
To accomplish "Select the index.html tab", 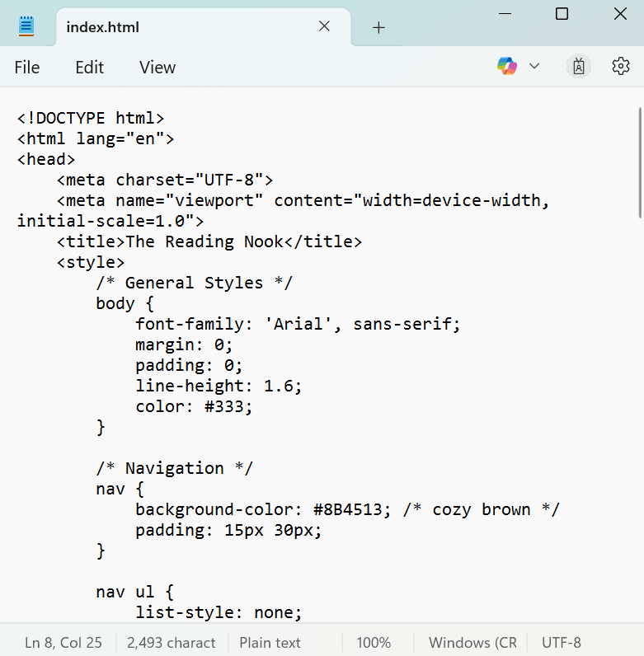I will pos(204,26).
